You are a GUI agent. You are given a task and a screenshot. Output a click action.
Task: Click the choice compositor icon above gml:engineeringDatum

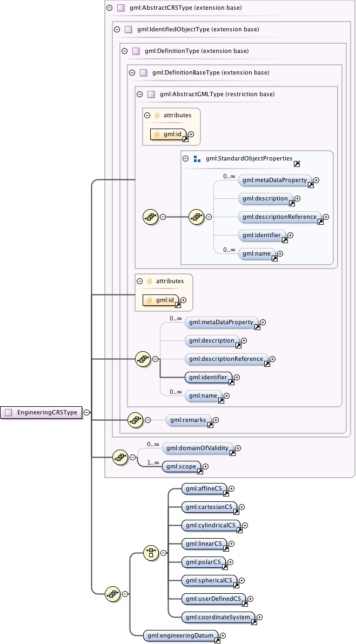pyautogui.click(x=151, y=553)
